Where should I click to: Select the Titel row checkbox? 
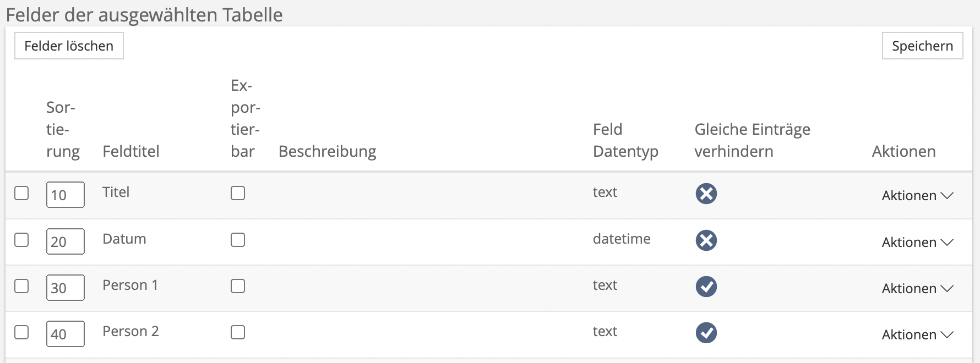[x=21, y=193]
